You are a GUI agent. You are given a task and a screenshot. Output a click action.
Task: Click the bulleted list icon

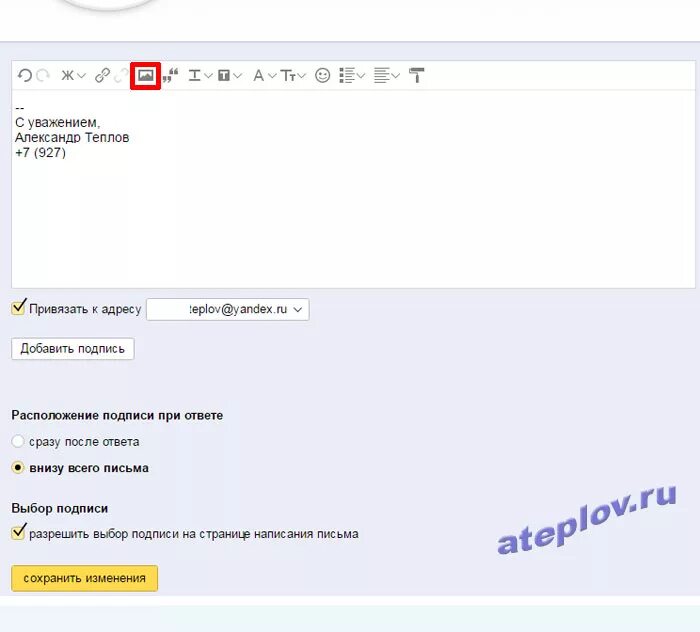point(347,75)
